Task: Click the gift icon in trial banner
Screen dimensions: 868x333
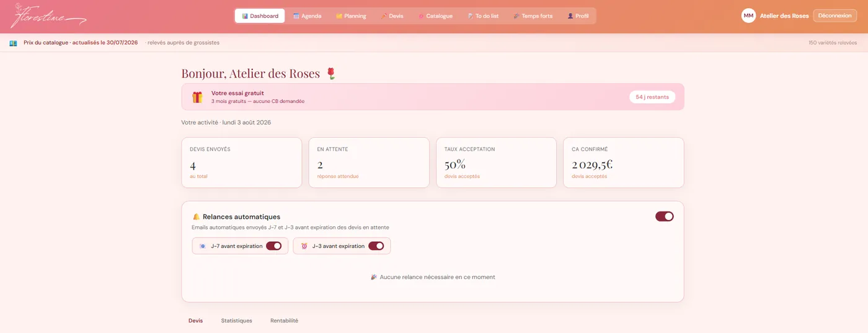Action: (x=197, y=97)
